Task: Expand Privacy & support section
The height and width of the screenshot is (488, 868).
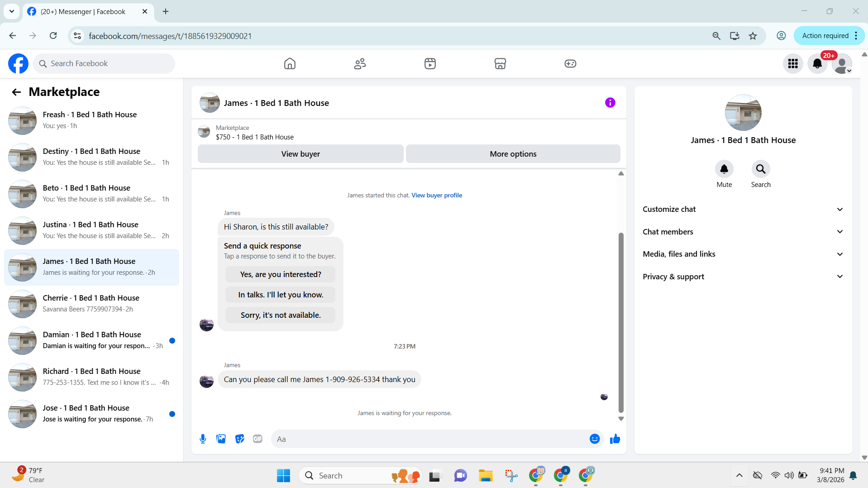Action: pos(743,277)
